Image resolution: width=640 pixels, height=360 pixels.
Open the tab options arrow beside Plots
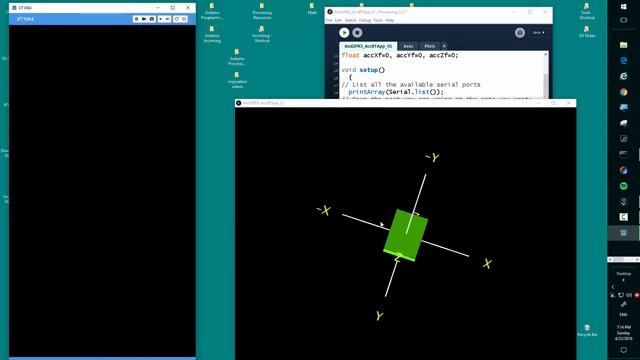[444, 46]
